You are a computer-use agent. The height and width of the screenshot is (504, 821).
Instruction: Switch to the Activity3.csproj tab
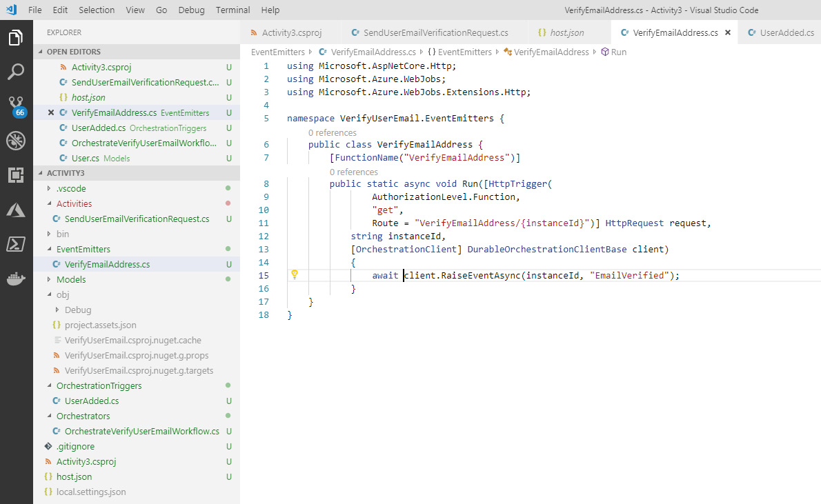click(x=291, y=32)
